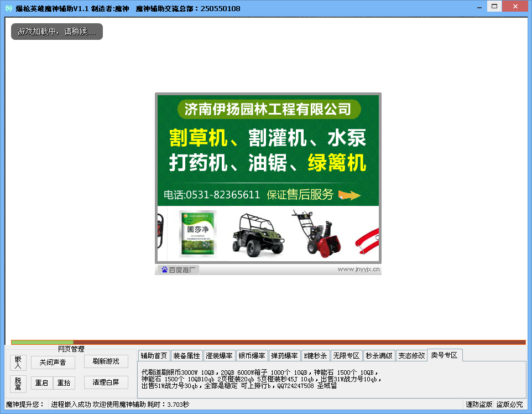Click the 谨防盗版 status bar entry
Image resolution: width=532 pixels, height=414 pixels.
[x=479, y=405]
